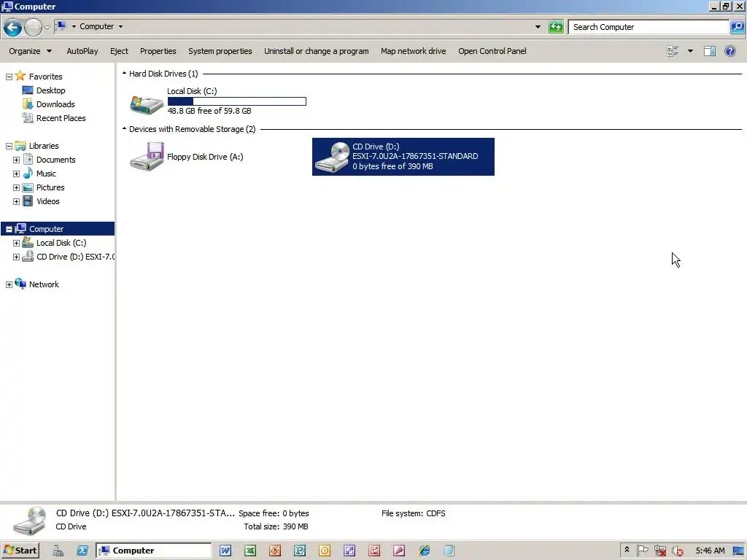
Task: Click the search magnifier icon
Action: click(x=737, y=27)
